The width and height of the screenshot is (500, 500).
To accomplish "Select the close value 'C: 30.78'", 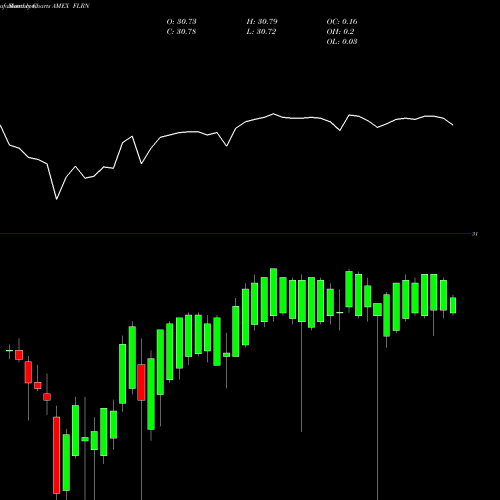I will pyautogui.click(x=181, y=32).
